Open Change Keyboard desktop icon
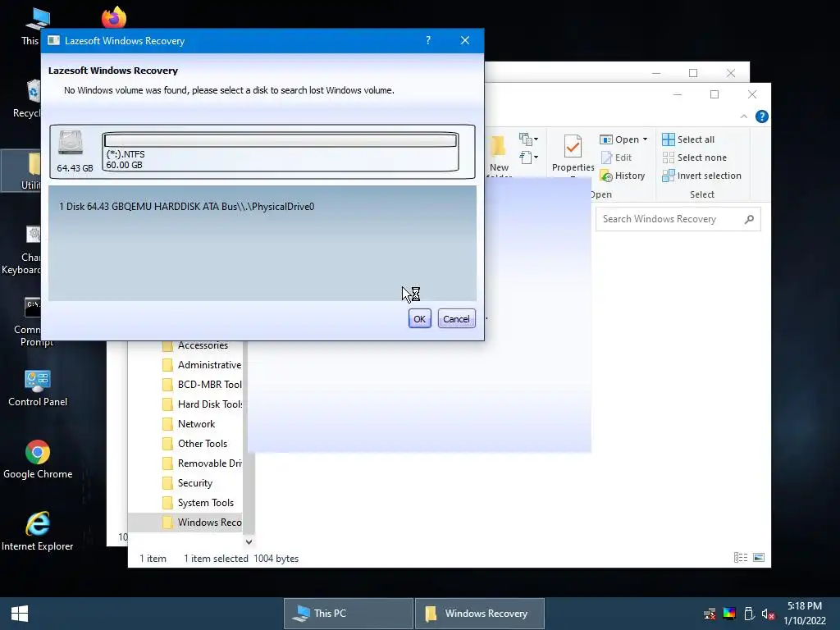This screenshot has height=630, width=840. (21, 250)
